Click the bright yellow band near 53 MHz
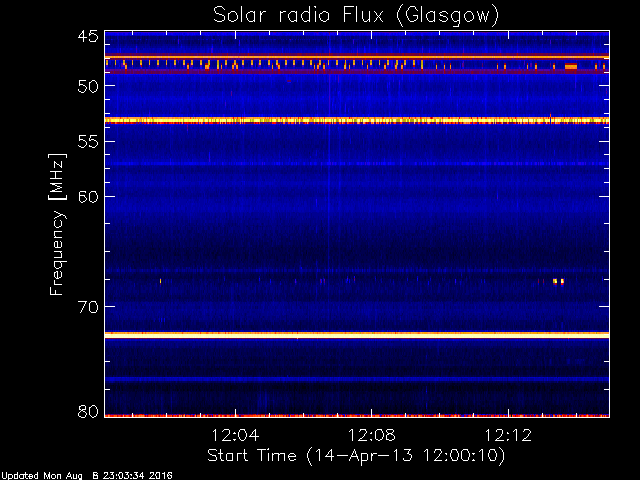The width and height of the screenshot is (640, 480). [x=357, y=120]
